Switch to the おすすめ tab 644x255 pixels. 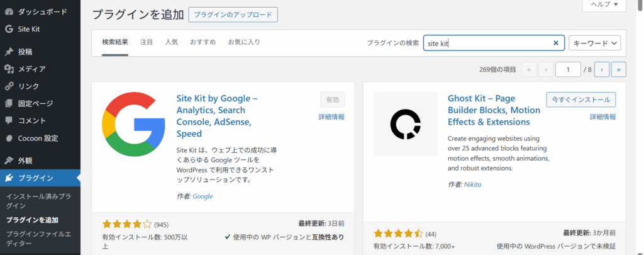[203, 42]
